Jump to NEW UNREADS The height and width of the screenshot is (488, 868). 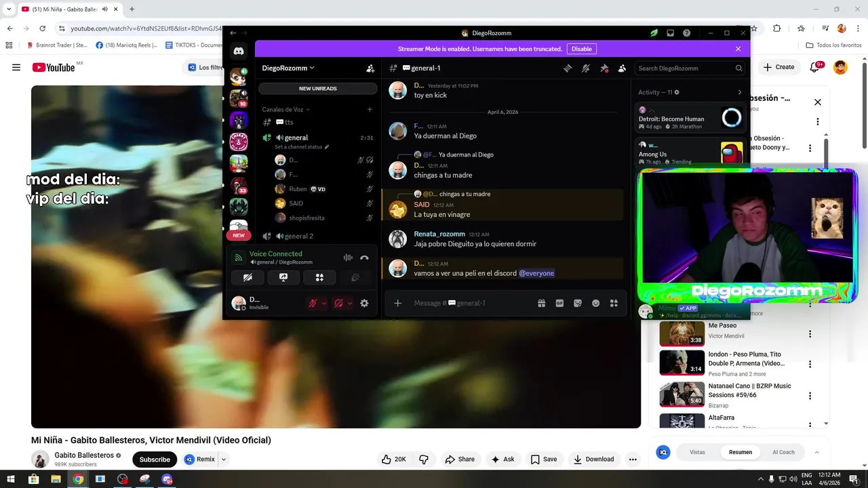pyautogui.click(x=318, y=88)
